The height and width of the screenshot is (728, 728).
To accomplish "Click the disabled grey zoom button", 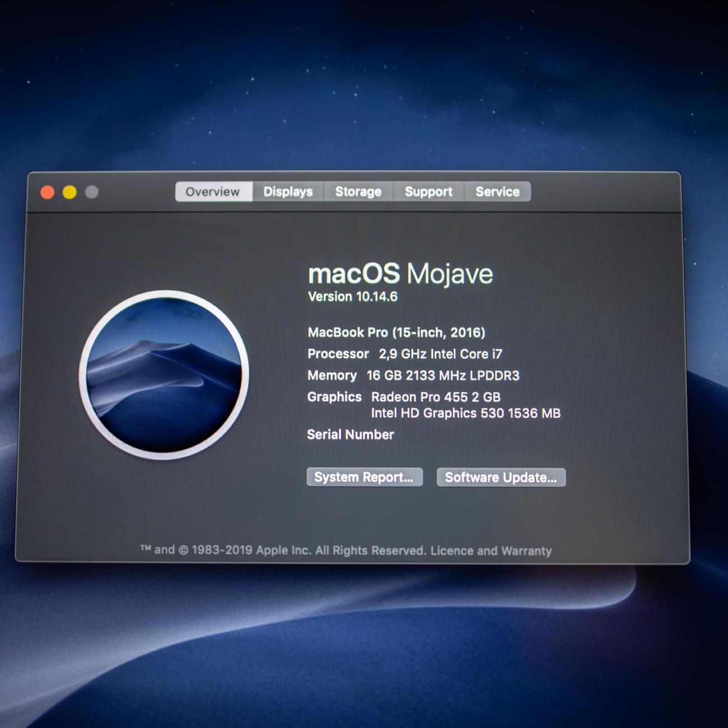I will tap(92, 193).
